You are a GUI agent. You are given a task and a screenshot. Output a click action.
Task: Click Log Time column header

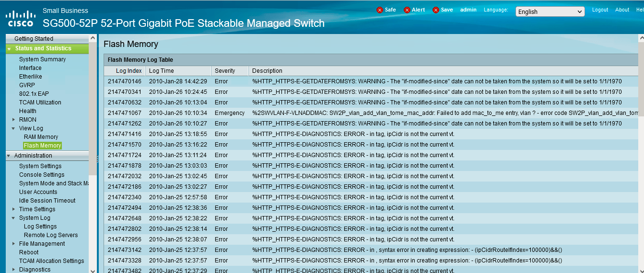tap(161, 71)
